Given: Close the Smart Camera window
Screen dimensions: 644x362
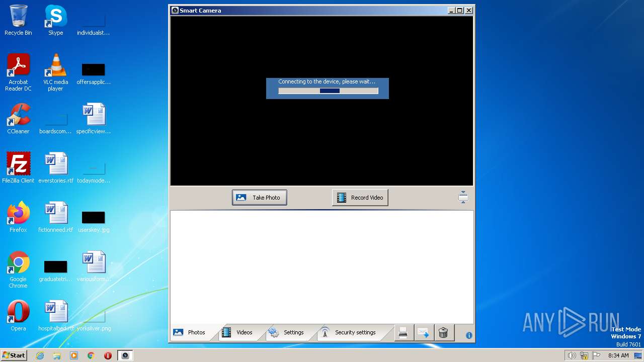Looking at the screenshot, I should pyautogui.click(x=469, y=10).
